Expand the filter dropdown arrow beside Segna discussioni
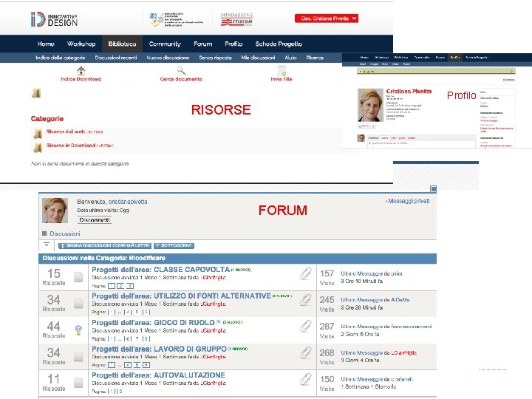 click(x=47, y=245)
